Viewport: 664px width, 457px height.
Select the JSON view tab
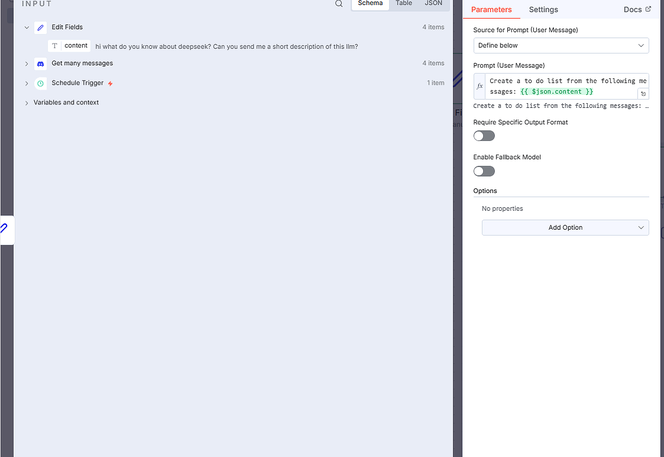pyautogui.click(x=433, y=4)
